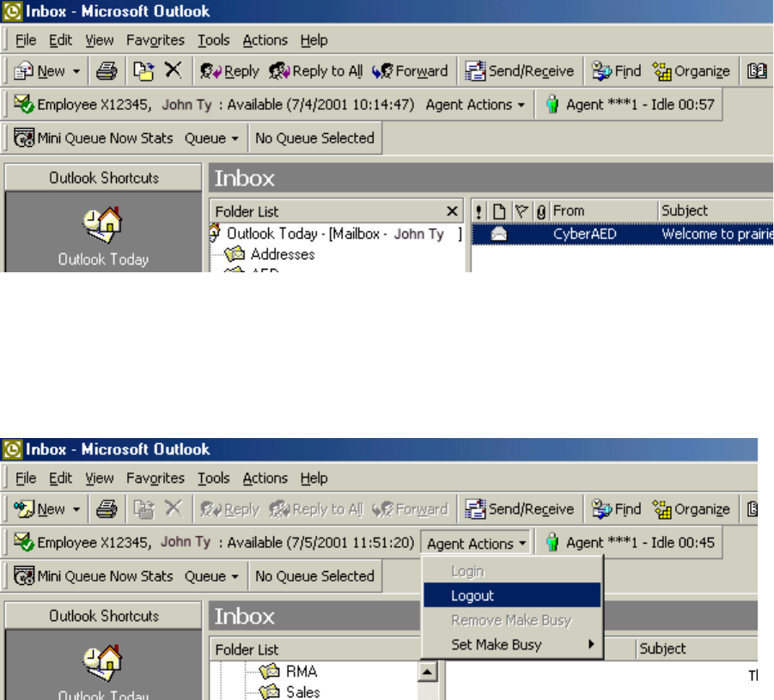
Task: Open Edit menu in top window
Action: pos(60,40)
